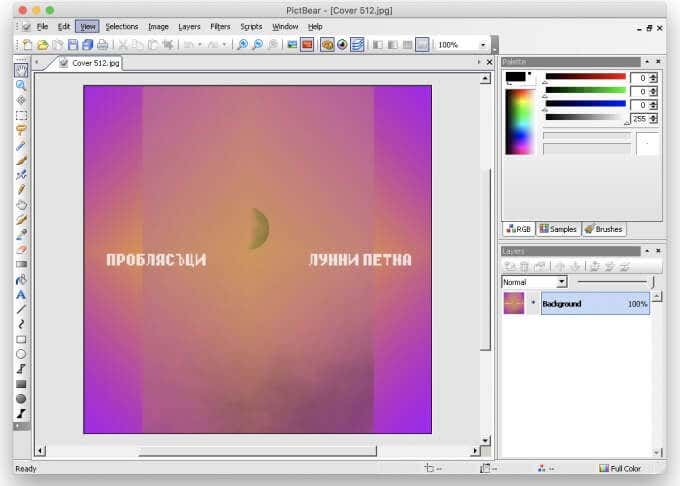The image size is (680, 486).
Task: Select the Cover 512.jpg document tab
Action: click(x=90, y=63)
